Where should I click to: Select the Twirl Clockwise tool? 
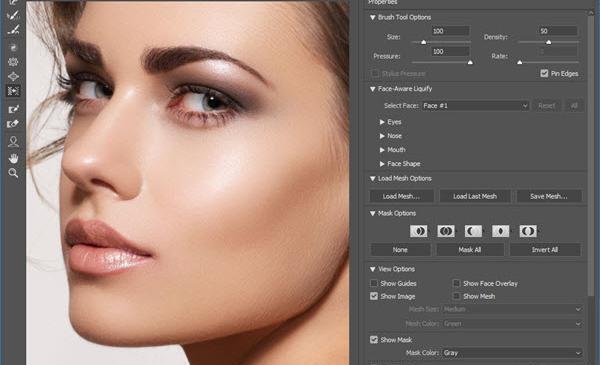click(13, 47)
